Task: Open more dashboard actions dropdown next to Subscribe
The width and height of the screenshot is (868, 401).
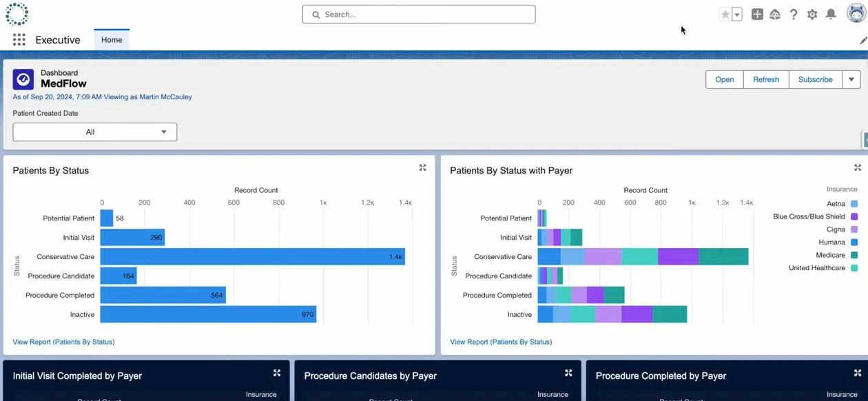Action: coord(851,79)
